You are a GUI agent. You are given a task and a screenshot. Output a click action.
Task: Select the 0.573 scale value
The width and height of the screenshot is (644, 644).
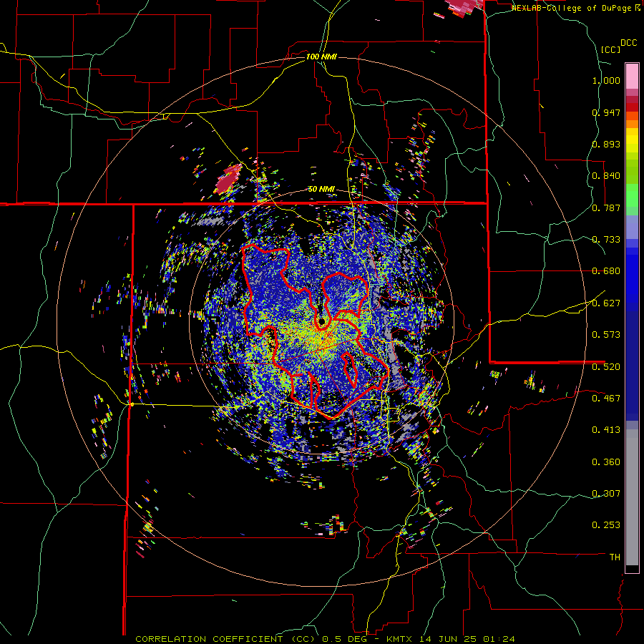click(x=606, y=334)
